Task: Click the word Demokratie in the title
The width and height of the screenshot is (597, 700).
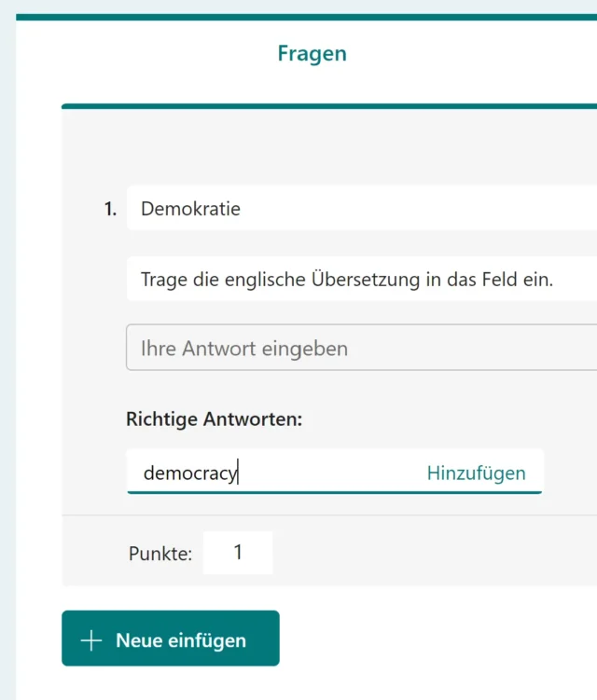Action: (190, 209)
